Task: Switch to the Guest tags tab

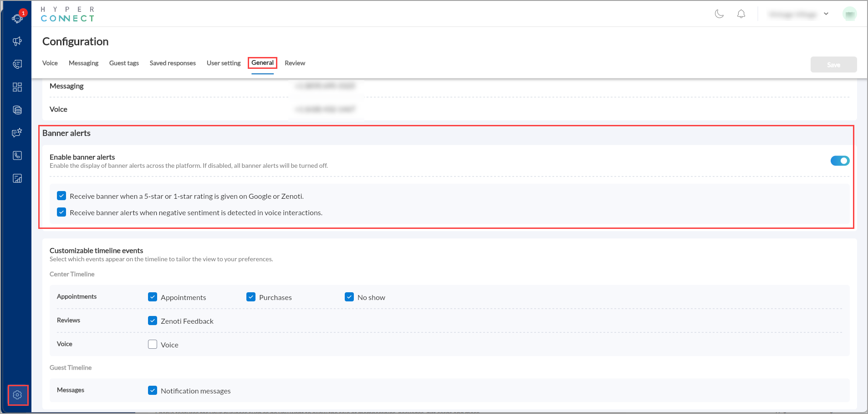Action: (x=124, y=63)
